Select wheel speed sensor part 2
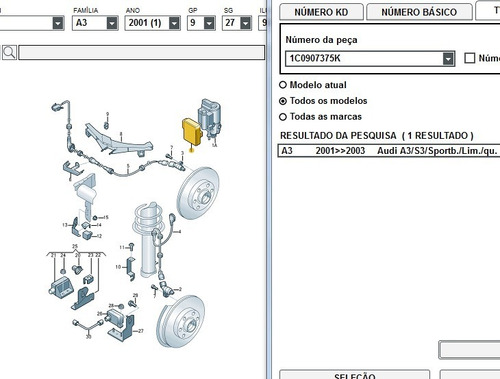The image size is (500, 379). coord(167,289)
